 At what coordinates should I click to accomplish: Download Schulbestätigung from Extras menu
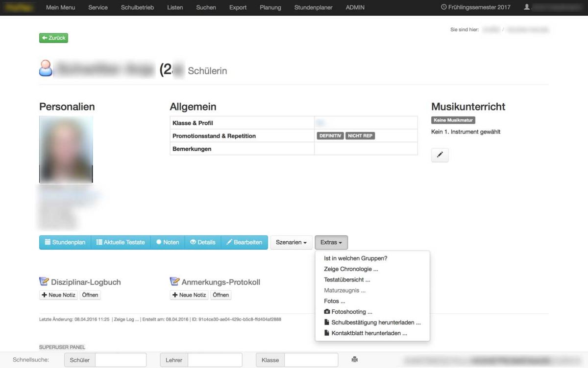point(372,322)
